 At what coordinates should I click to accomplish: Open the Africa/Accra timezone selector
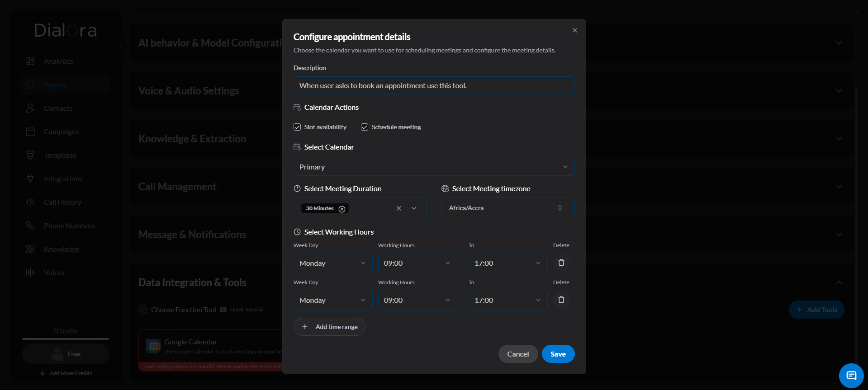[x=508, y=208]
